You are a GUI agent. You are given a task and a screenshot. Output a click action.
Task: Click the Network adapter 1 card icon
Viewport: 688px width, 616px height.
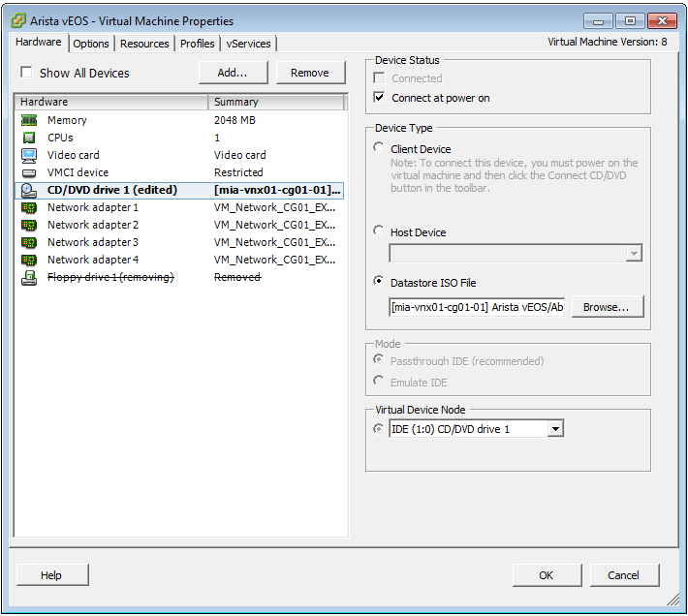pos(29,208)
